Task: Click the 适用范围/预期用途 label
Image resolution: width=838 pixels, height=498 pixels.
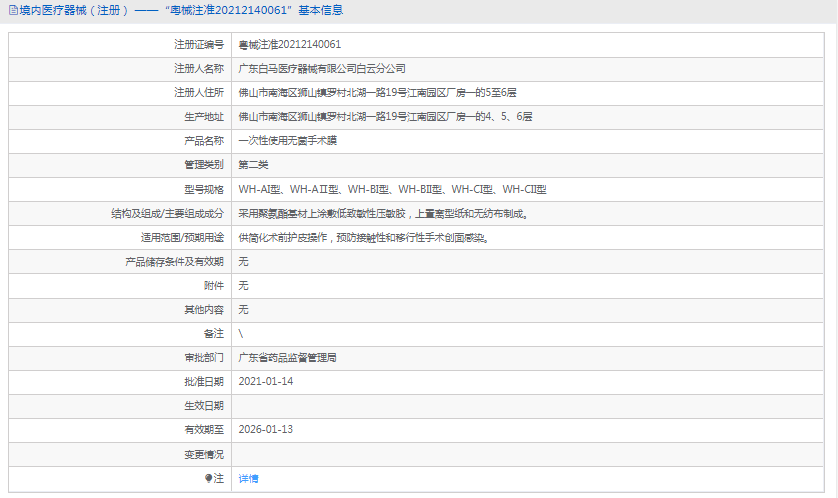Action: click(182, 238)
